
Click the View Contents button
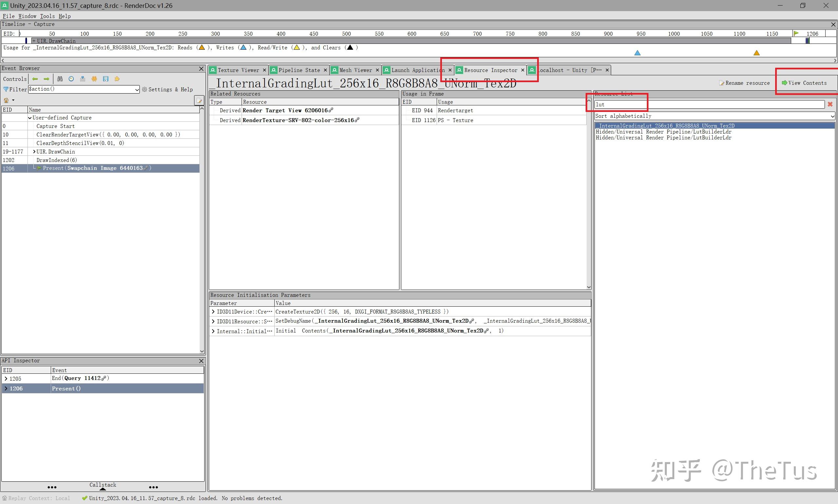click(x=804, y=83)
